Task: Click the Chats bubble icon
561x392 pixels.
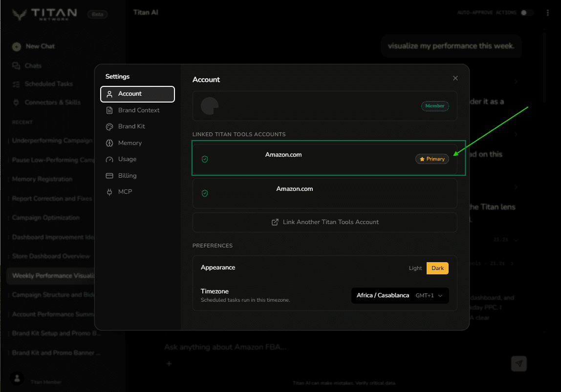Action: point(16,66)
